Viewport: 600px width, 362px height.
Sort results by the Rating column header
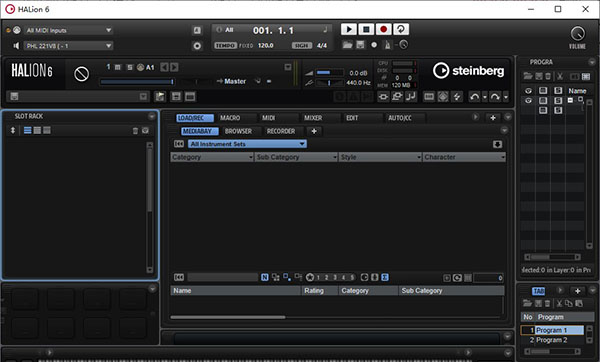pyautogui.click(x=320, y=291)
